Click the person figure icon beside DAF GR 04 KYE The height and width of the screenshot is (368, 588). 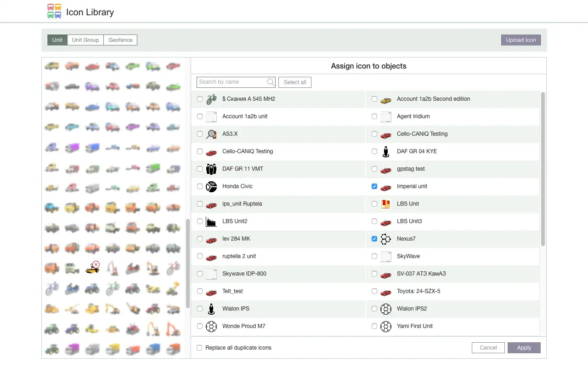386,151
